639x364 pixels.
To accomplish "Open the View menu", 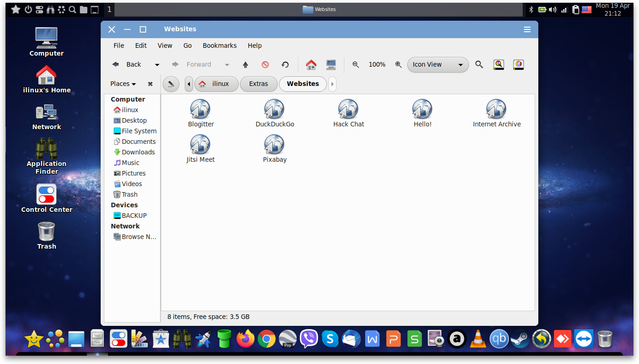I will pyautogui.click(x=165, y=45).
